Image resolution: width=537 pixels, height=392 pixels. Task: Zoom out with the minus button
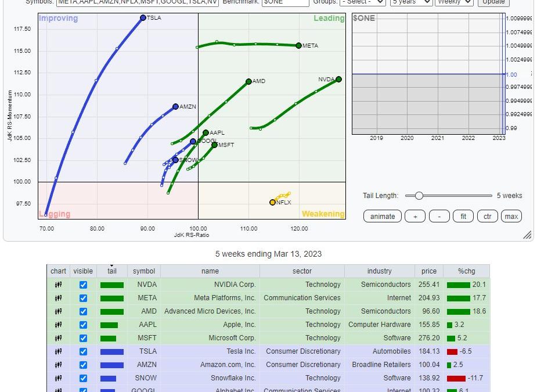(x=439, y=217)
